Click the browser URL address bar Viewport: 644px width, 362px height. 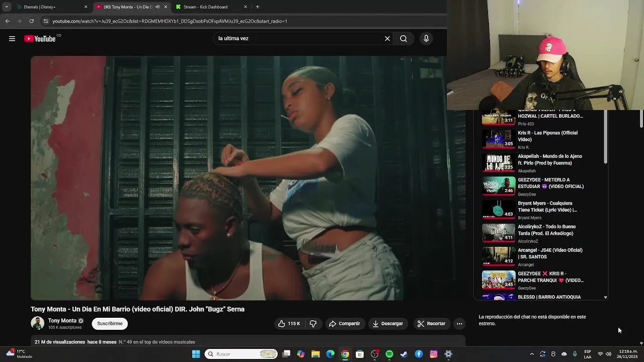(x=170, y=21)
